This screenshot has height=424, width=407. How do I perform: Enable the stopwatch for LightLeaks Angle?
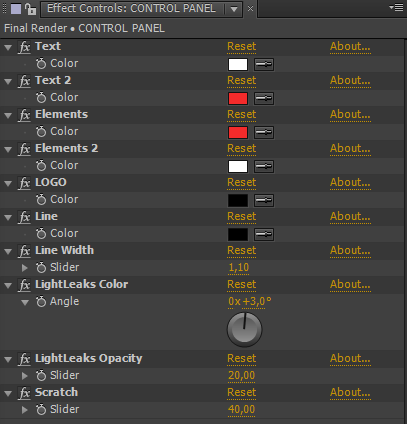(x=41, y=301)
